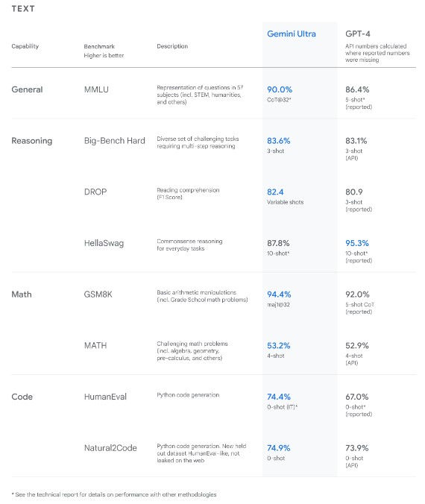The image size is (425, 504).
Task: Select the HellaSwag benchmark label
Action: tap(104, 243)
